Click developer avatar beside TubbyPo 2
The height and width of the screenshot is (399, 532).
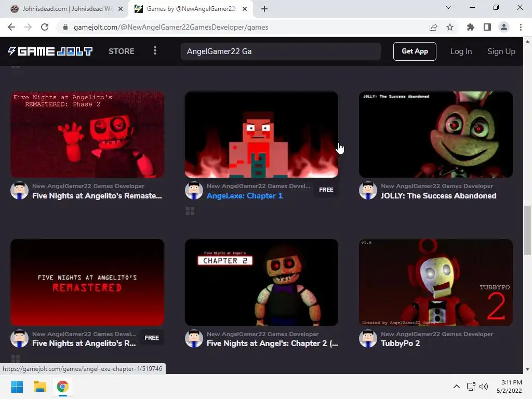(x=368, y=339)
